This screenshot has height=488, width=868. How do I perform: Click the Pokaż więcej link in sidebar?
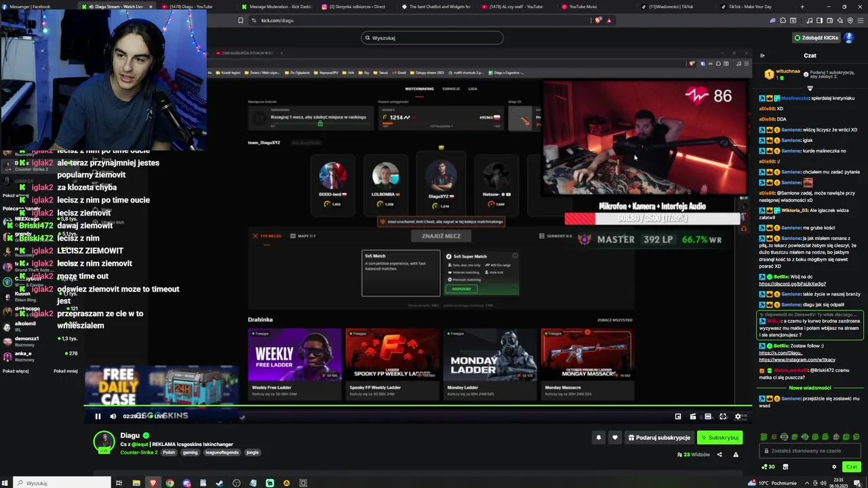16,371
